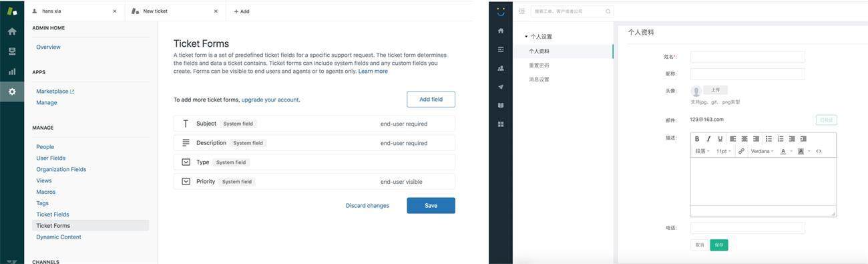Toggle the menu collapse icon beside search

click(x=521, y=11)
